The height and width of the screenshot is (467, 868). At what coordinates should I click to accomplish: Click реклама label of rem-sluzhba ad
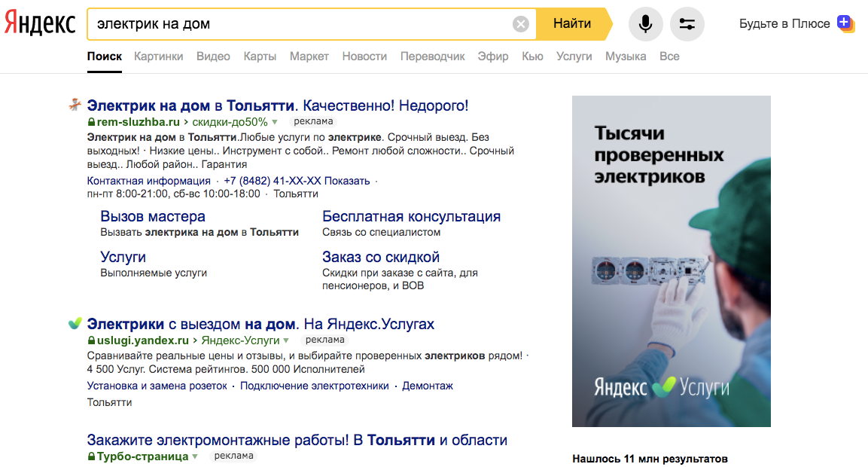pyautogui.click(x=313, y=121)
